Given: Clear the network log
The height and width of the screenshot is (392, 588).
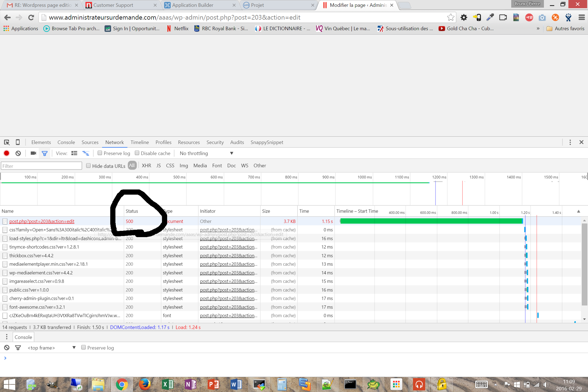Looking at the screenshot, I should point(18,153).
